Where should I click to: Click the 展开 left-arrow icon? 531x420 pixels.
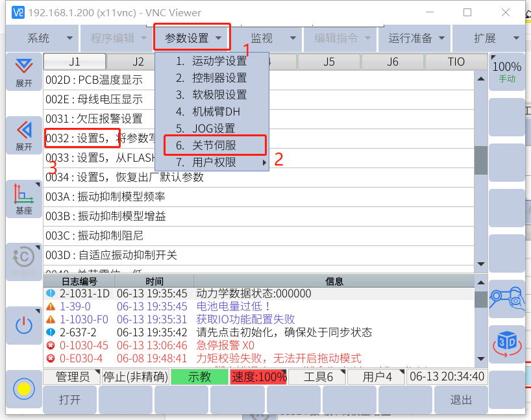point(24,135)
